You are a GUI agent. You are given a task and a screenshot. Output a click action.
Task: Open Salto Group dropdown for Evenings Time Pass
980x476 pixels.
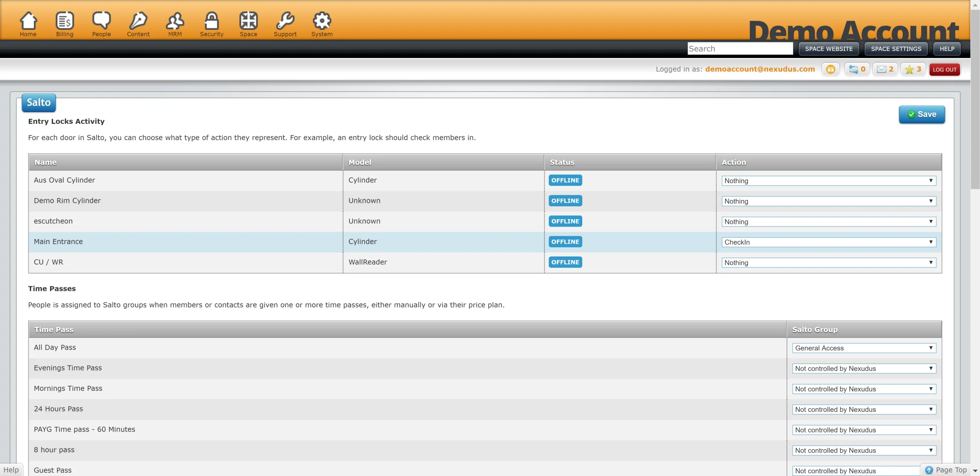click(864, 368)
